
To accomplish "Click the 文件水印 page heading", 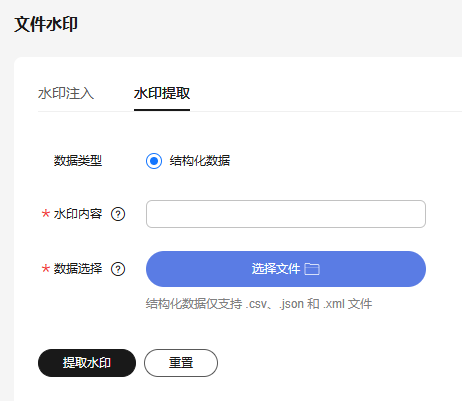I will point(46,24).
